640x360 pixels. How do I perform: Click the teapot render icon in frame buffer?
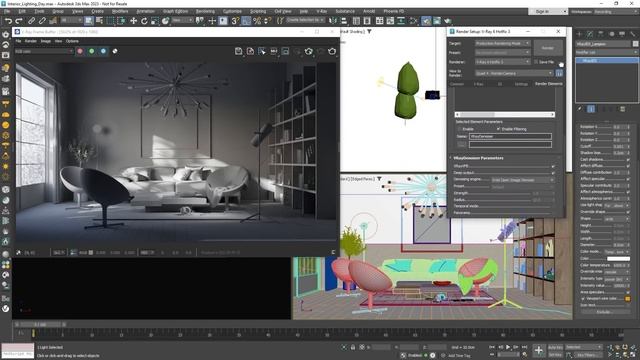[x=332, y=51]
